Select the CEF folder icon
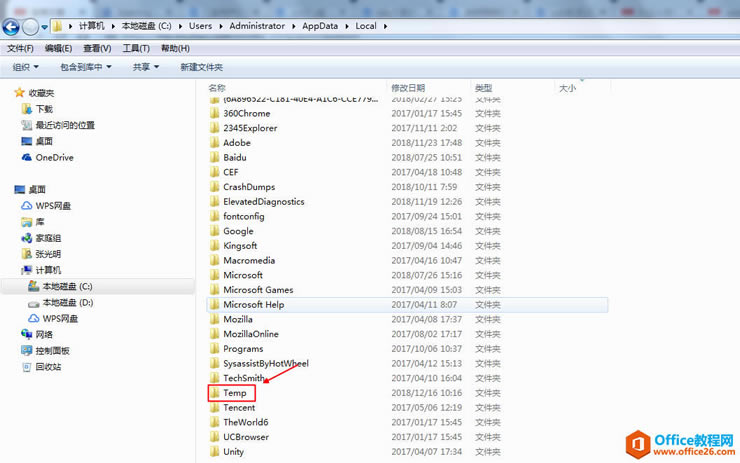740x463 pixels. pyautogui.click(x=215, y=171)
